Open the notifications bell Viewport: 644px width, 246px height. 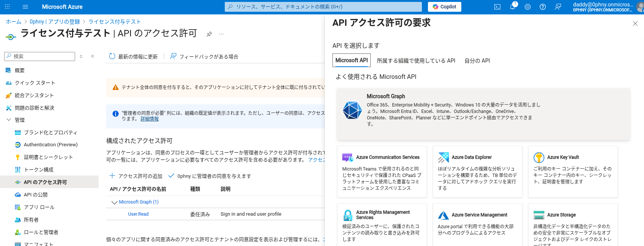[x=512, y=7]
